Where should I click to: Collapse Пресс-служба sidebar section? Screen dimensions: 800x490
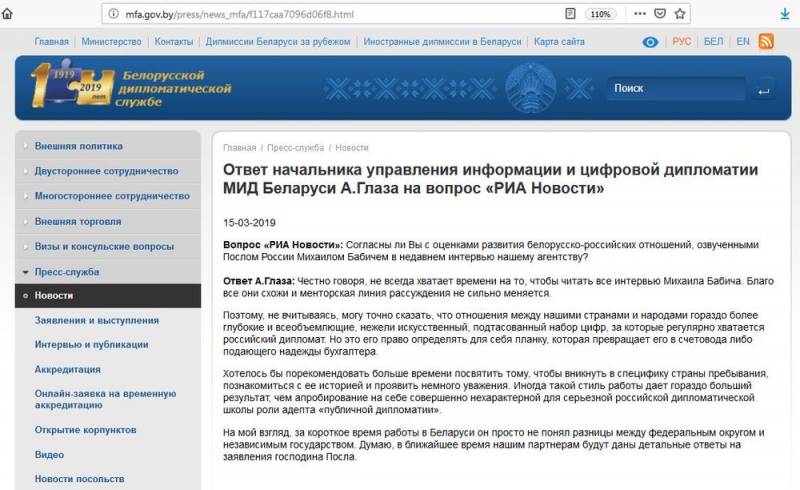click(67, 272)
